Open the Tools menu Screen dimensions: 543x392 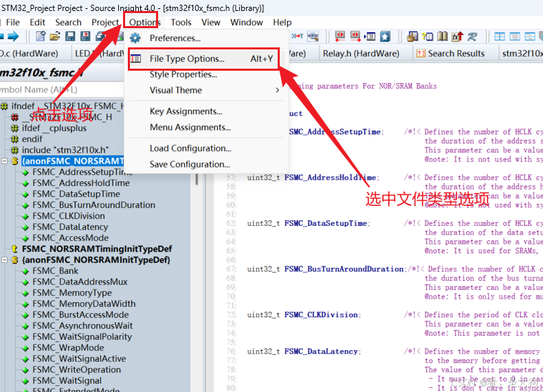181,23
